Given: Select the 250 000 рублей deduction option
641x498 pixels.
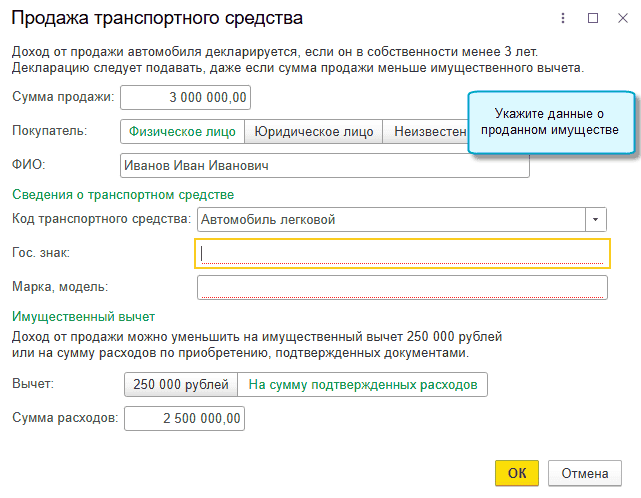Looking at the screenshot, I should pyautogui.click(x=180, y=385).
